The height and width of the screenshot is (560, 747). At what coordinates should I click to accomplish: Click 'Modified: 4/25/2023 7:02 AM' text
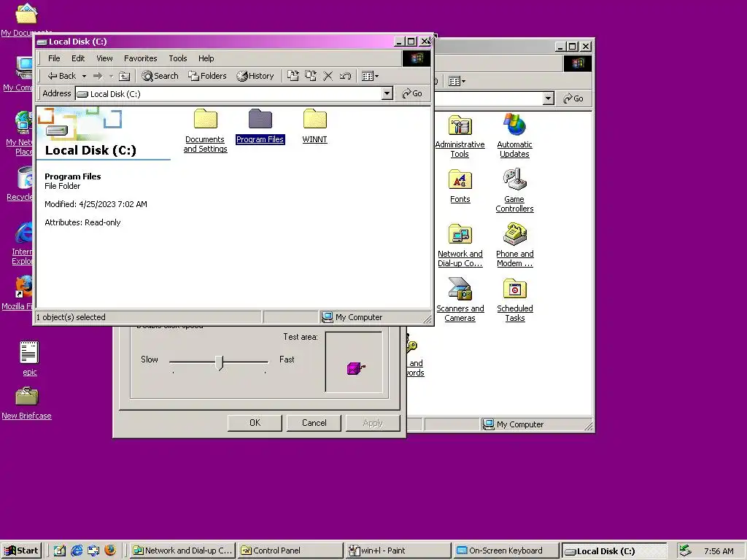click(x=96, y=204)
